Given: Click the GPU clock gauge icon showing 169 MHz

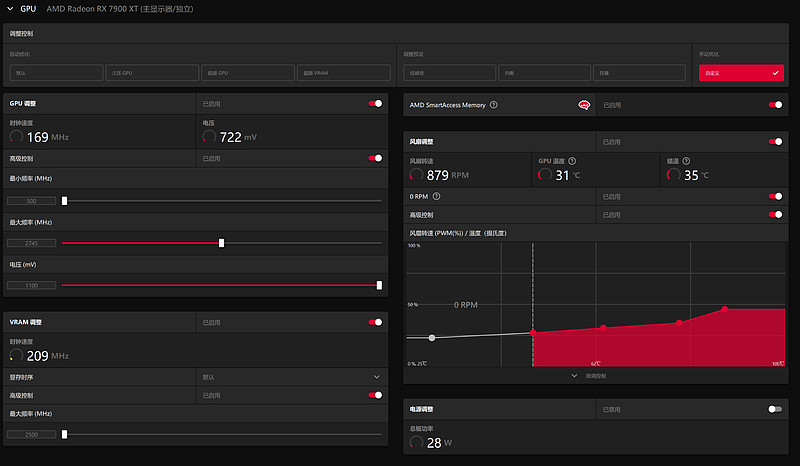Looking at the screenshot, I should tap(17, 137).
